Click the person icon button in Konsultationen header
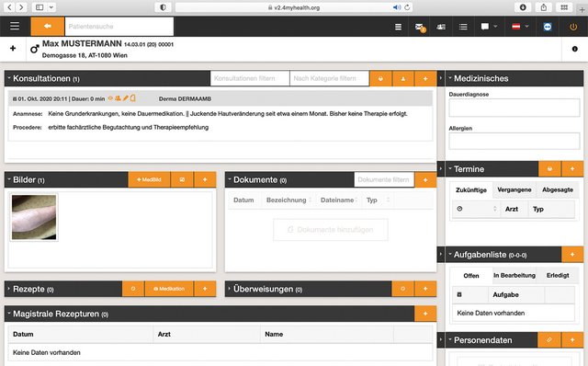This screenshot has height=366, width=588. pos(403,78)
